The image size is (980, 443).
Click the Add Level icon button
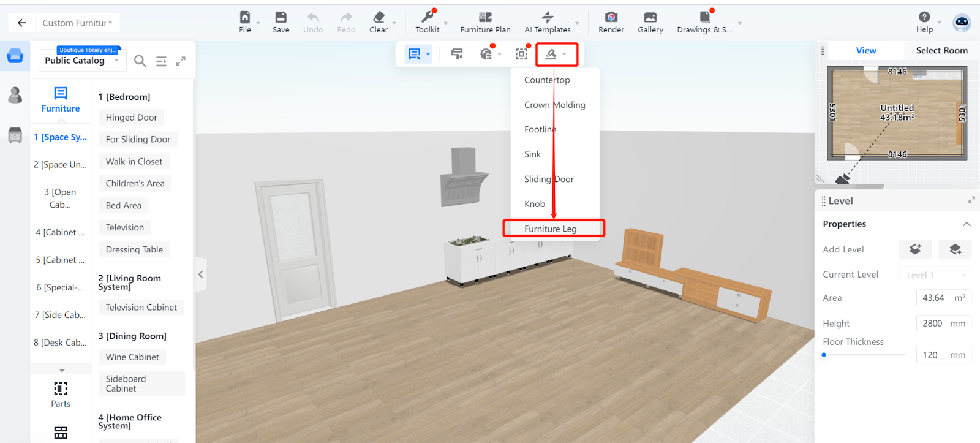pos(915,249)
